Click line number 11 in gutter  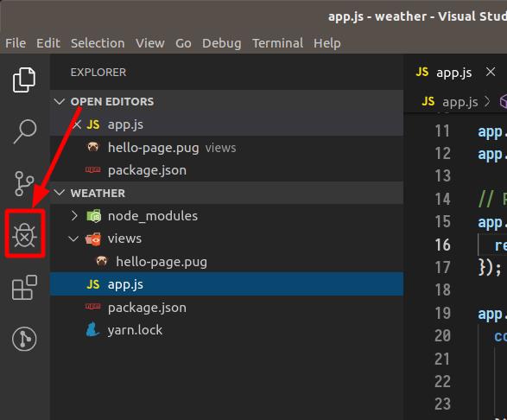tap(443, 131)
